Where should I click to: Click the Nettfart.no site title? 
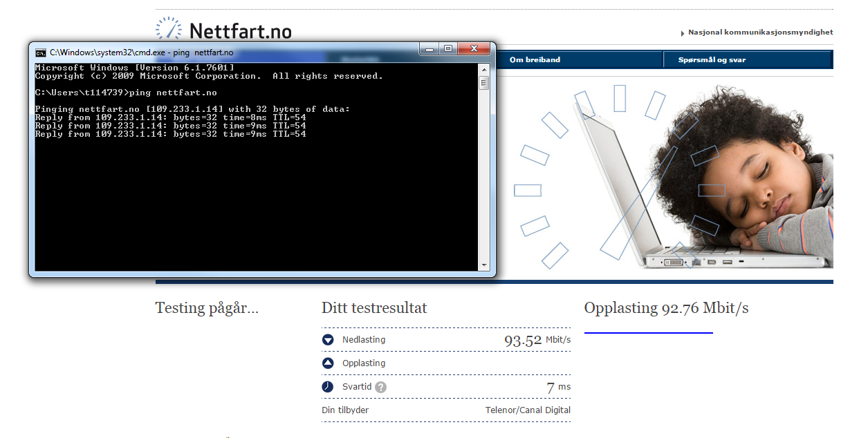pyautogui.click(x=240, y=31)
